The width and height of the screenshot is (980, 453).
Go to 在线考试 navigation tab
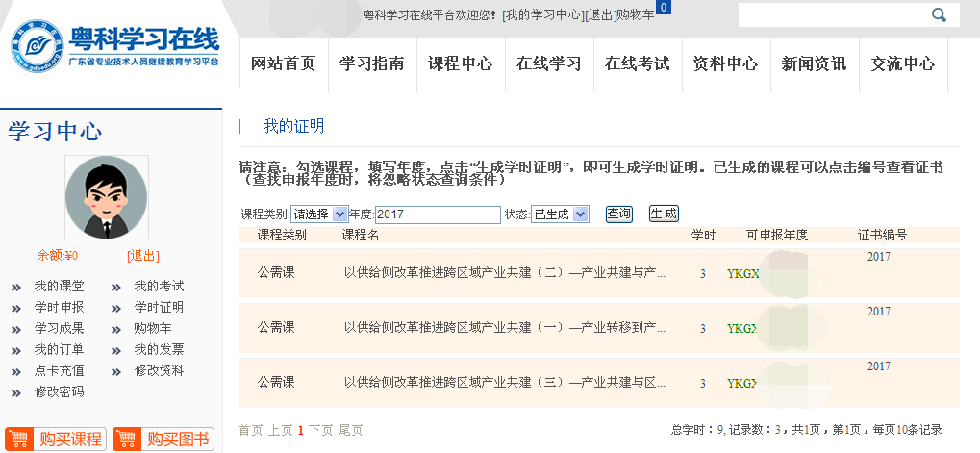pyautogui.click(x=637, y=64)
